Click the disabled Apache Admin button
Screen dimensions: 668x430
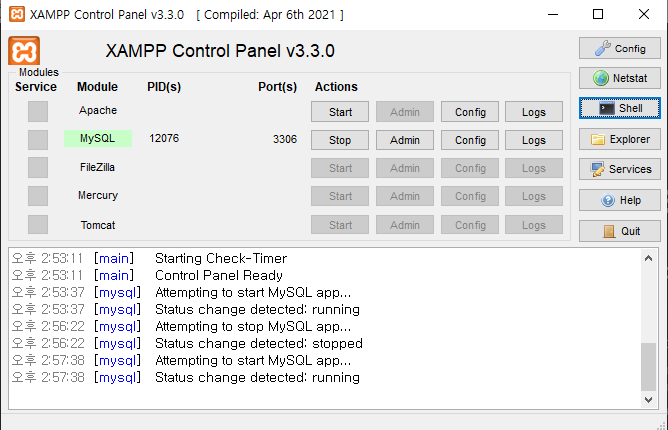405,112
